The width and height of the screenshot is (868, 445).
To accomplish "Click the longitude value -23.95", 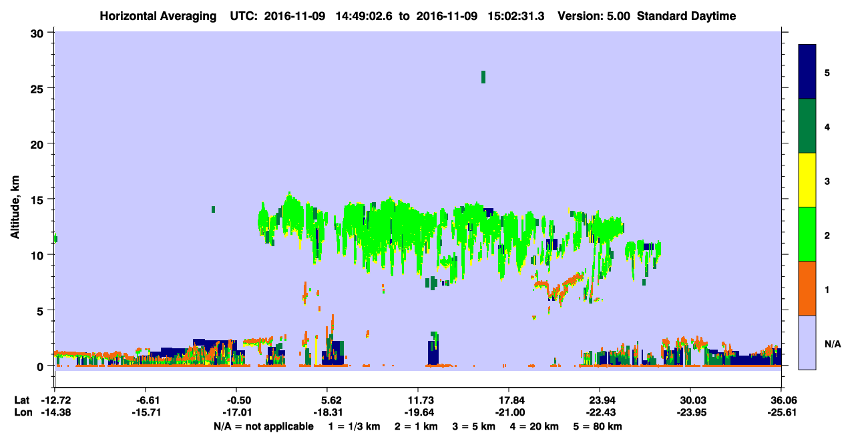I will click(x=690, y=412).
